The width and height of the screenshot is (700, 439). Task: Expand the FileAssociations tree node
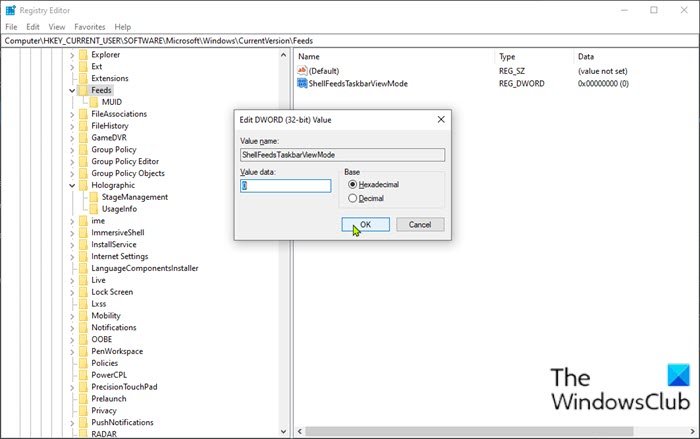tap(72, 114)
